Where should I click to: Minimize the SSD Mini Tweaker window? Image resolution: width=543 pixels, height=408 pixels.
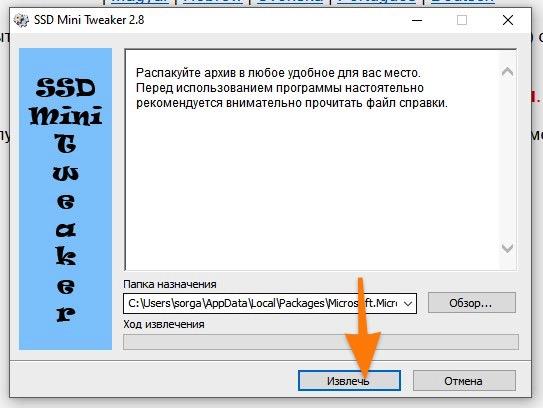coord(417,20)
